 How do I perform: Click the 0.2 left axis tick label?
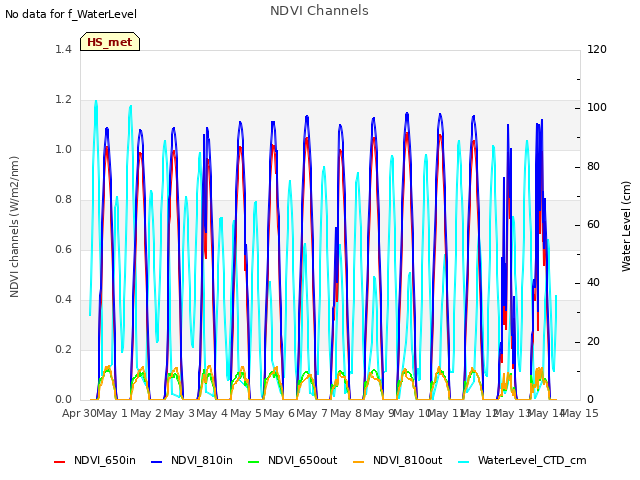(x=63, y=349)
